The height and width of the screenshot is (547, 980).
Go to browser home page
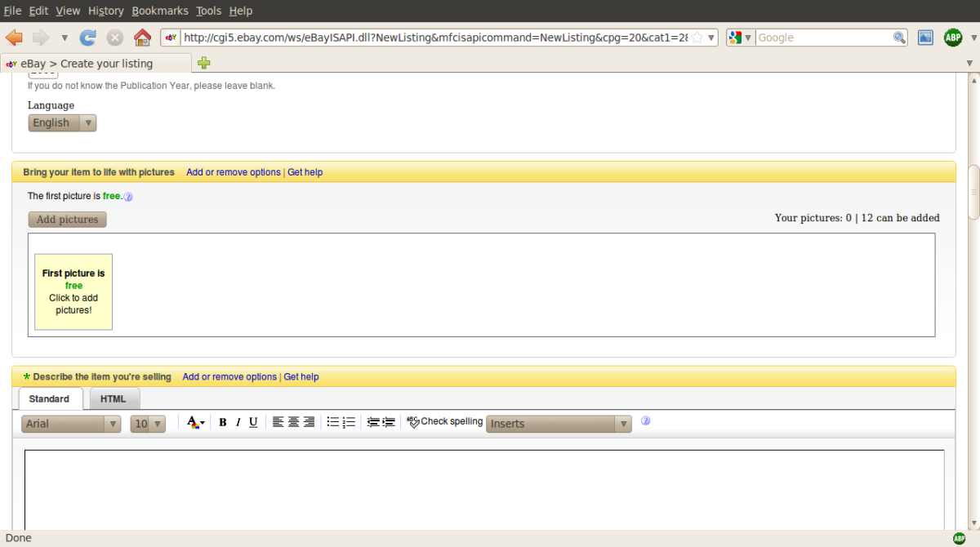point(142,38)
